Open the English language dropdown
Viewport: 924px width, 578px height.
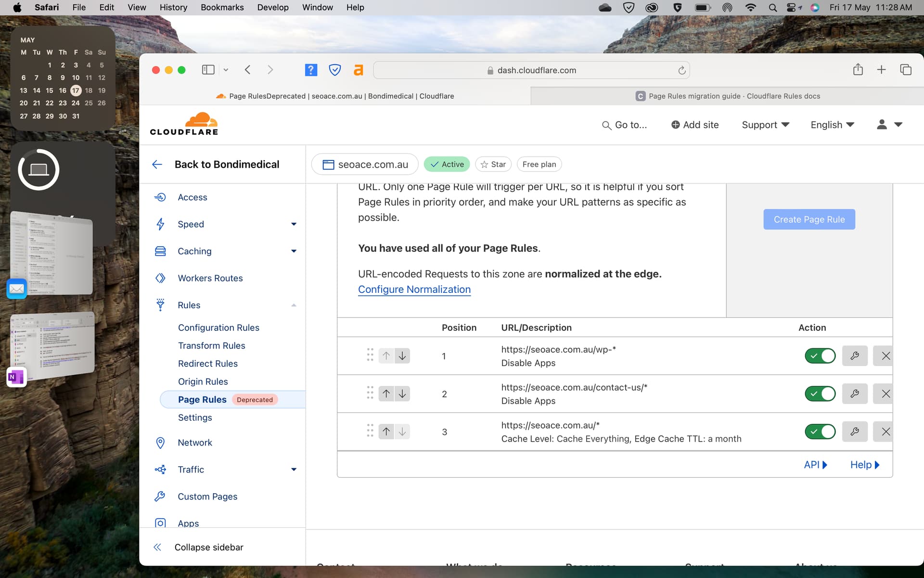[x=832, y=125]
